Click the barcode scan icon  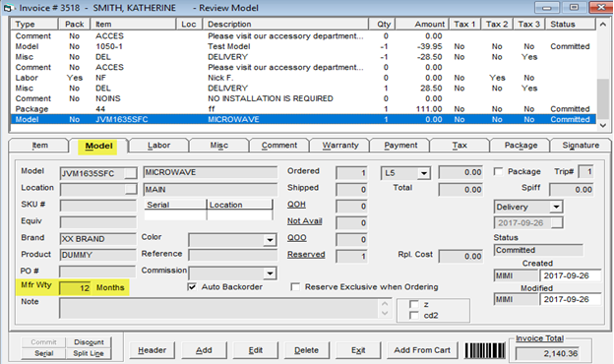pos(485,350)
